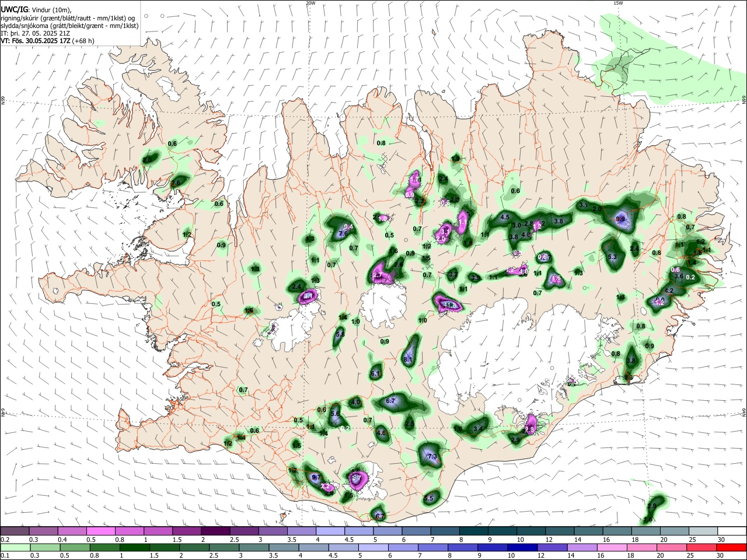
Task: Pick the upper legend swatch between 4 and 4.5
Action: (330, 531)
